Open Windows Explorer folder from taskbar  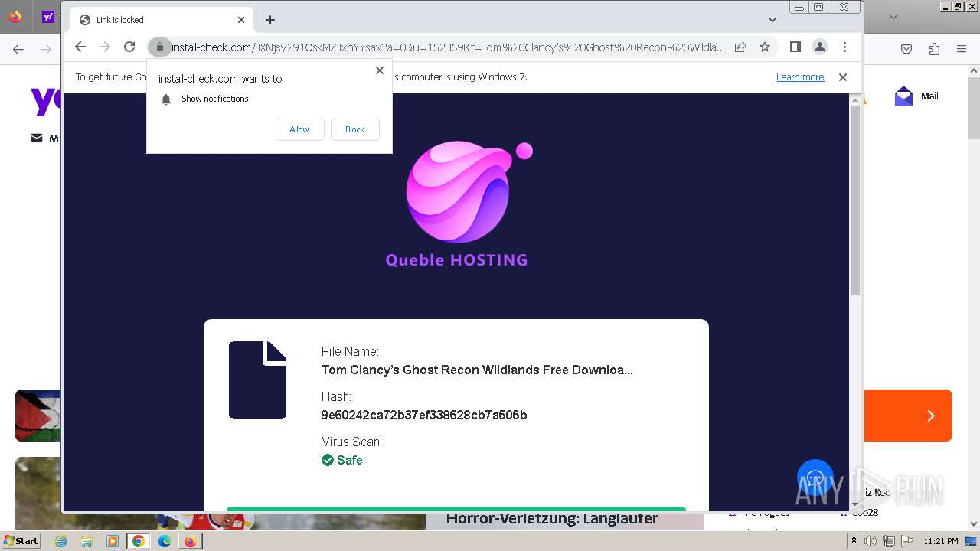87,541
